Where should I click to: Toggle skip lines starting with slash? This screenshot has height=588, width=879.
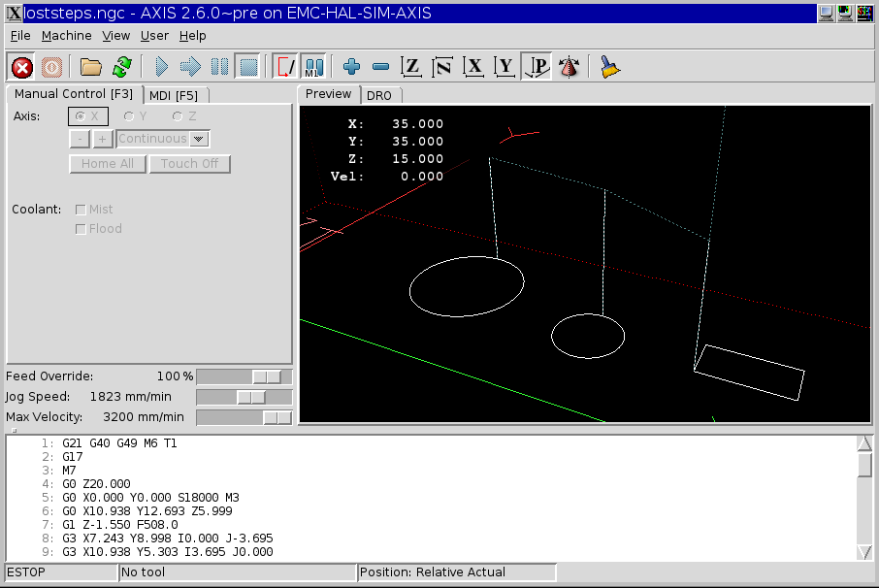(285, 67)
